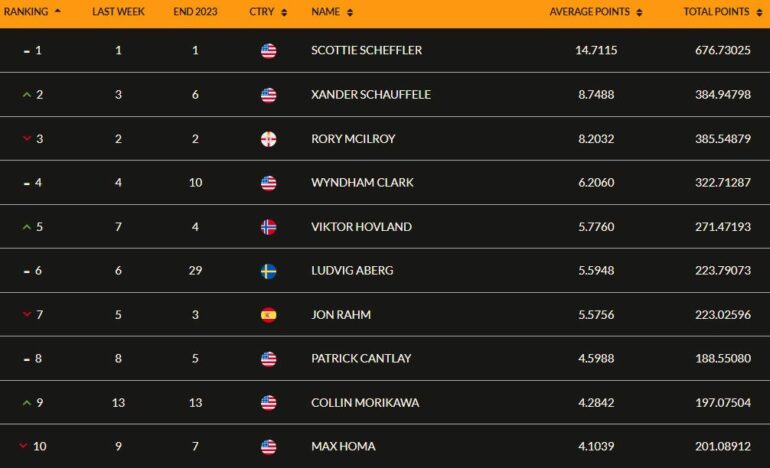Select Collin Morikawa's name link
Screen dimensions: 770x468
(365, 403)
